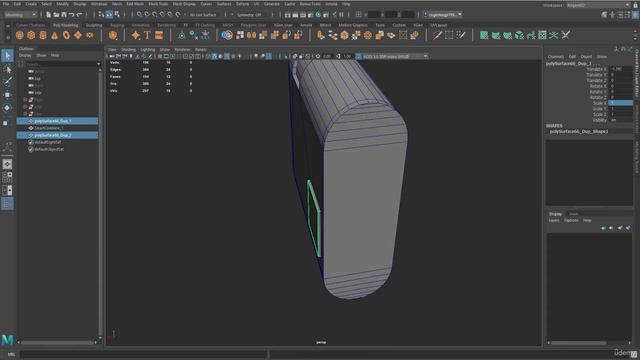Viewport: 640px width, 360px height.
Task: Click the Outliner search field
Action: pos(60,64)
